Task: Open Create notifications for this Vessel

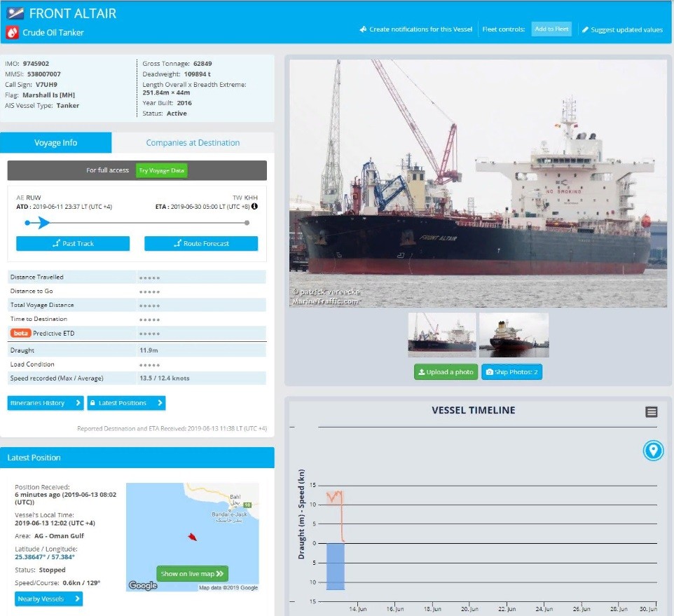Action: [x=415, y=29]
